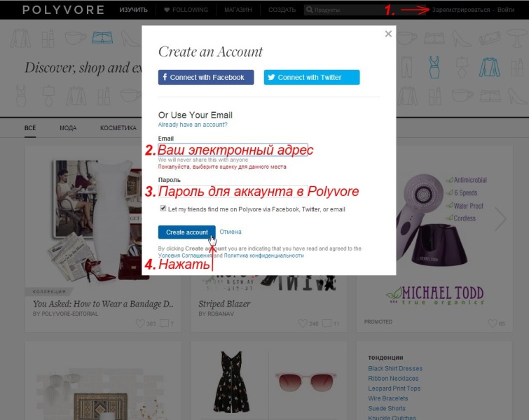The height and width of the screenshot is (420, 529).
Task: Open Black Shirt Dresses trend link
Action: [x=395, y=368]
